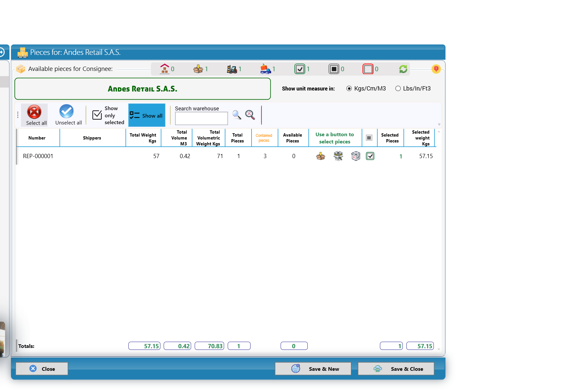588x392 pixels.
Task: Focus the Search warehouse input field
Action: [202, 118]
